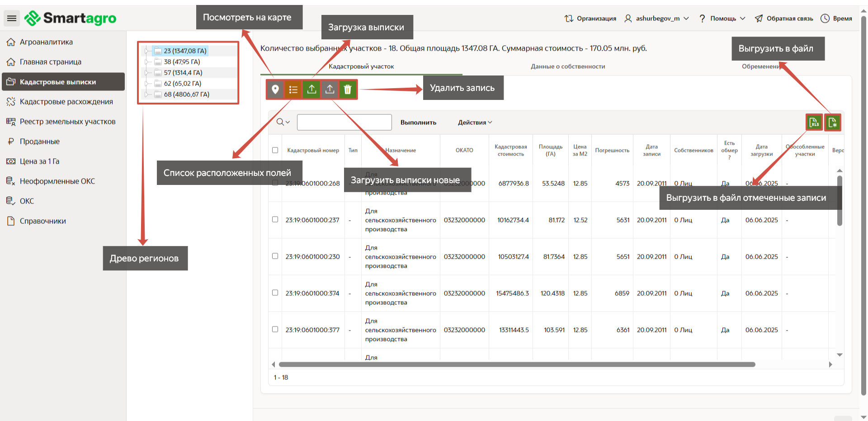Click the green trash delete record icon
The height and width of the screenshot is (421, 868).
pos(348,90)
